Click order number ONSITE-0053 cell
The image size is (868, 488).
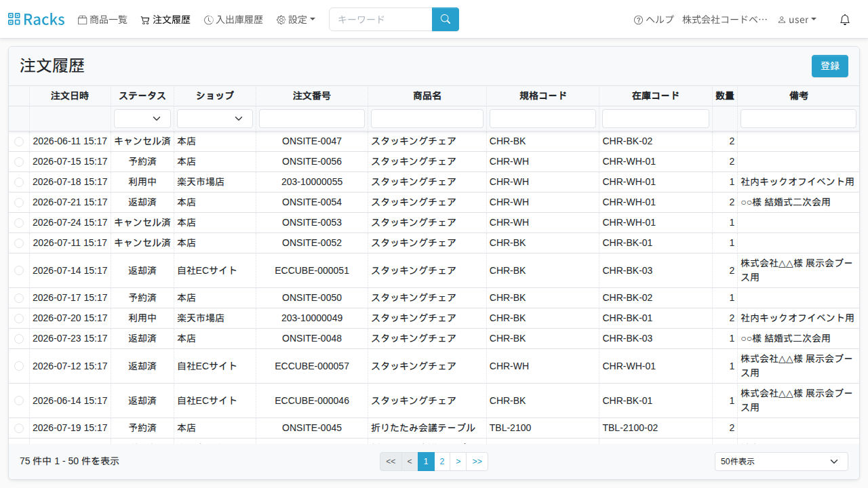point(312,222)
